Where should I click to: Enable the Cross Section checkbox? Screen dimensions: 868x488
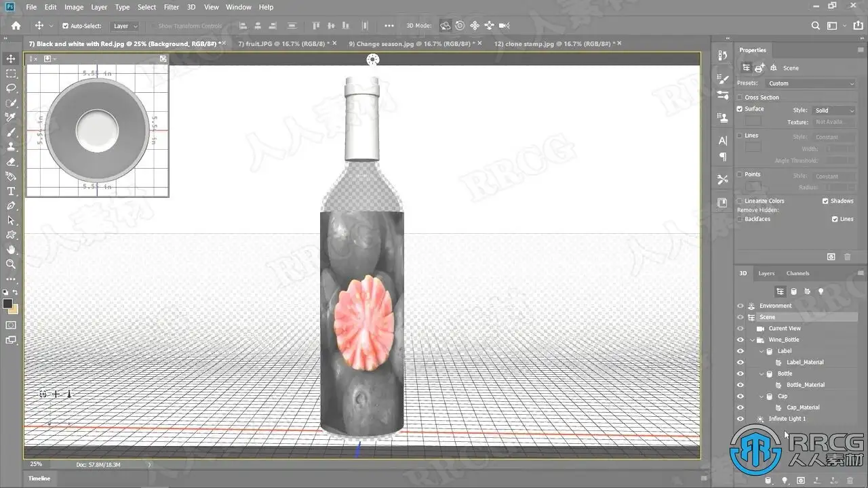point(740,98)
